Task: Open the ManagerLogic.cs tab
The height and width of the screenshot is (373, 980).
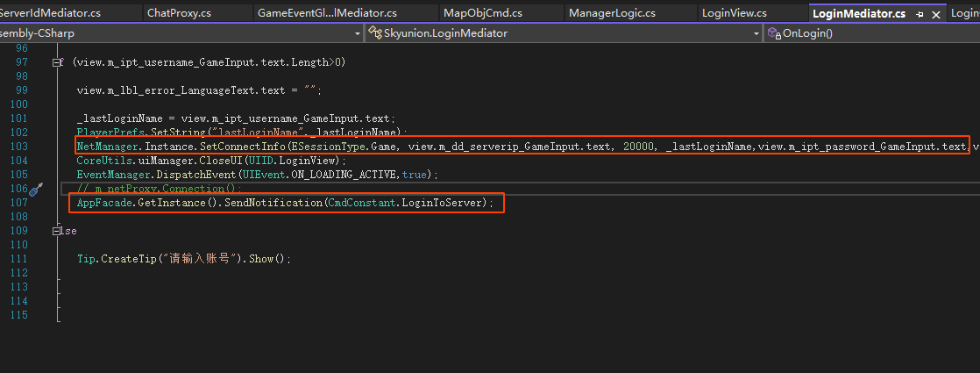Action: pyautogui.click(x=612, y=13)
